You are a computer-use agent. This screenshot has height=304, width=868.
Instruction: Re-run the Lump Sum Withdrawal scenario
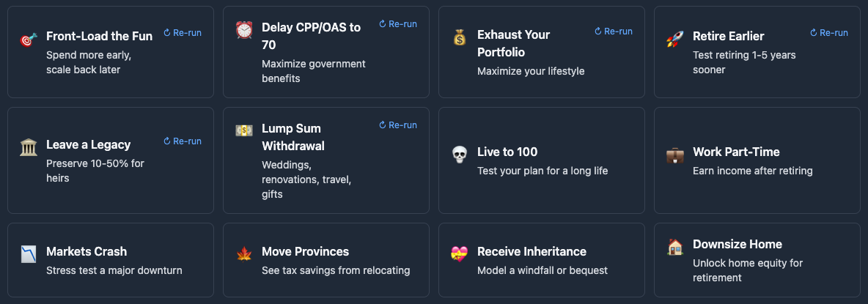pyautogui.click(x=398, y=125)
